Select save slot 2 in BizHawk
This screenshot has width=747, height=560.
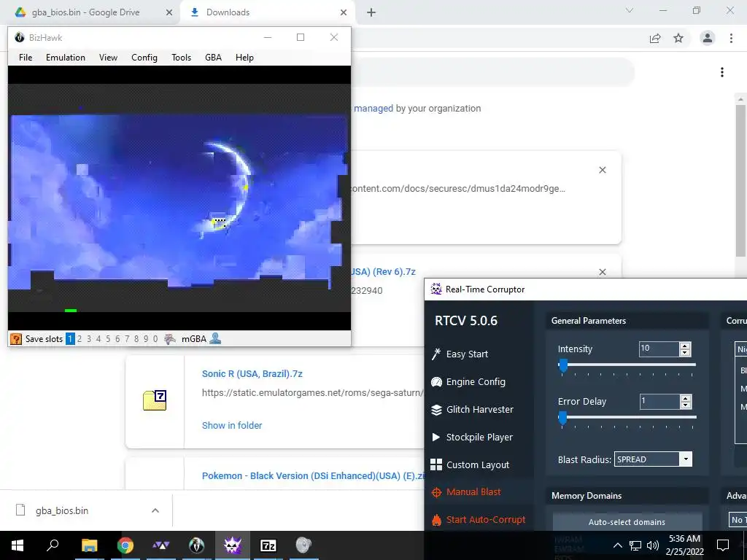point(80,339)
